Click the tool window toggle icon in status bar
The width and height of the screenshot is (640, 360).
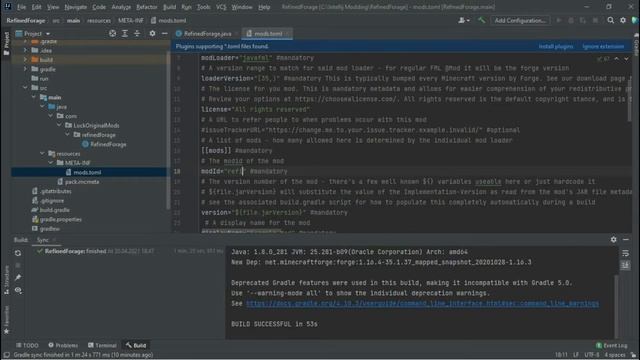coord(6,355)
